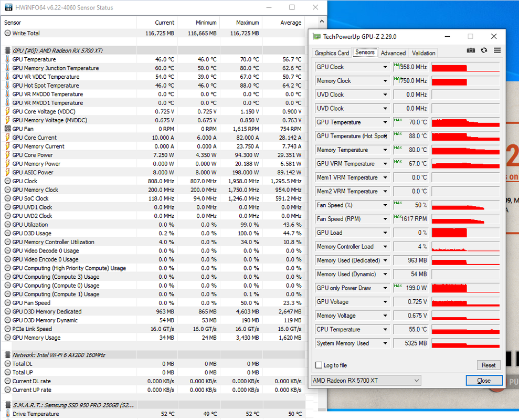
Task: Open the Fan Speed (%) sensor dropdown
Action: pos(385,205)
